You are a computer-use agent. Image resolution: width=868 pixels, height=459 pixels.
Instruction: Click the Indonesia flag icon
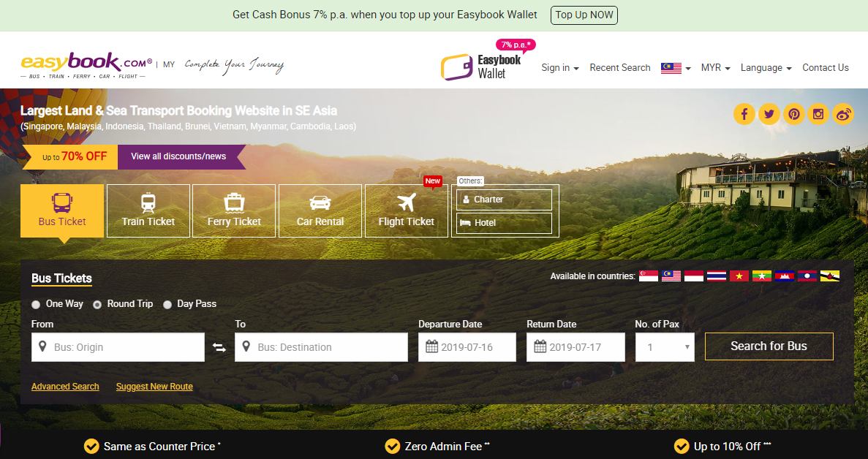point(694,276)
